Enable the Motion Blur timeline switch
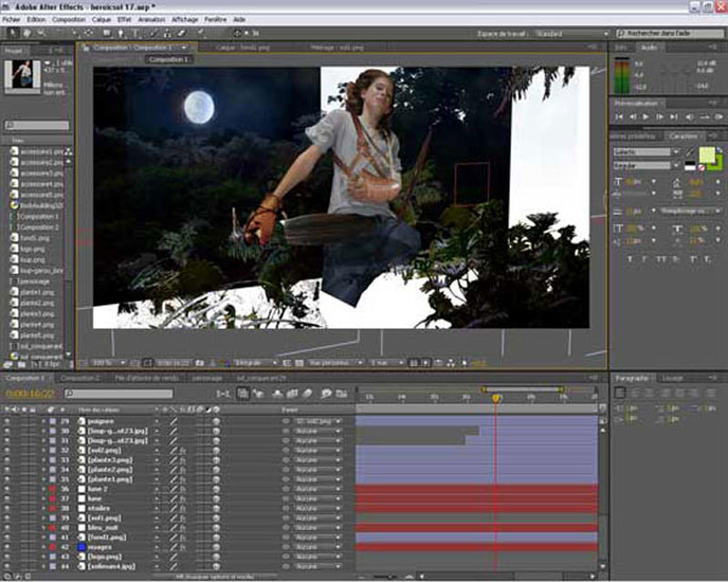This screenshot has height=582, width=728. [x=307, y=393]
